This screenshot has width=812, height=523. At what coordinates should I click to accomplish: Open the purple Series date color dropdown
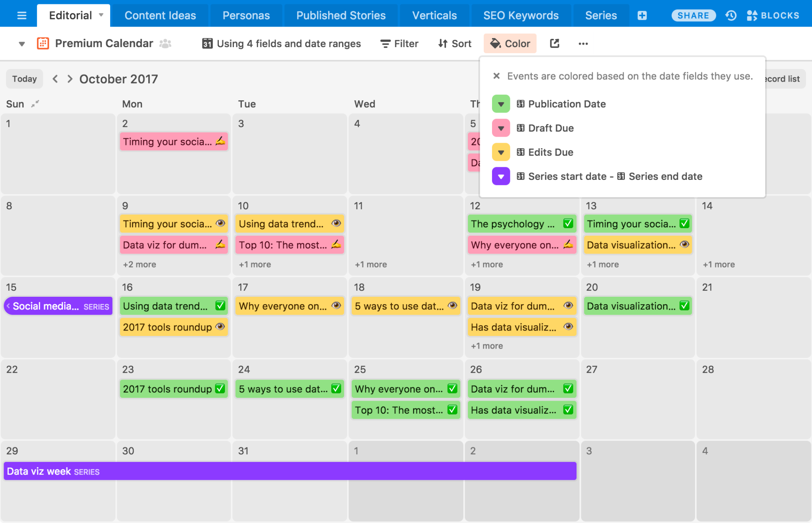point(501,176)
